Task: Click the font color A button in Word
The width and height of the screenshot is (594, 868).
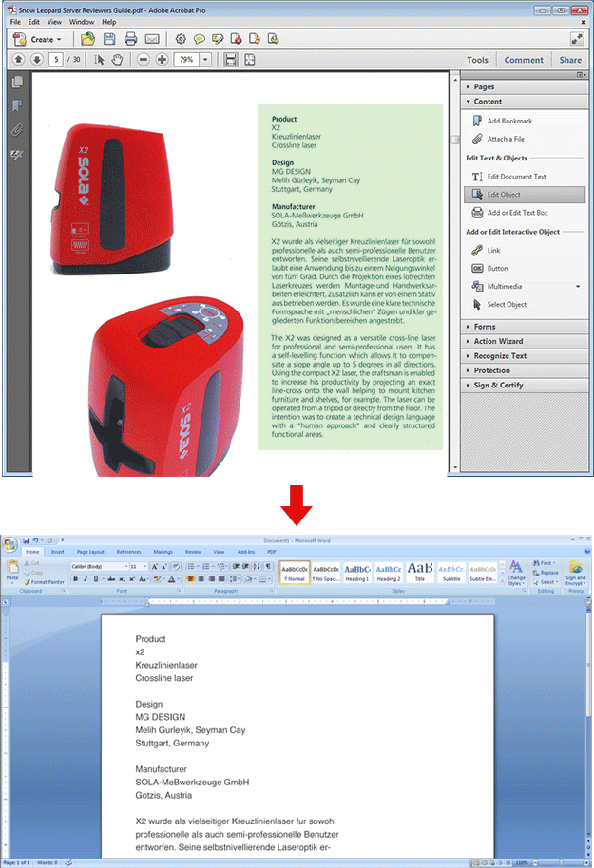Action: (172, 579)
